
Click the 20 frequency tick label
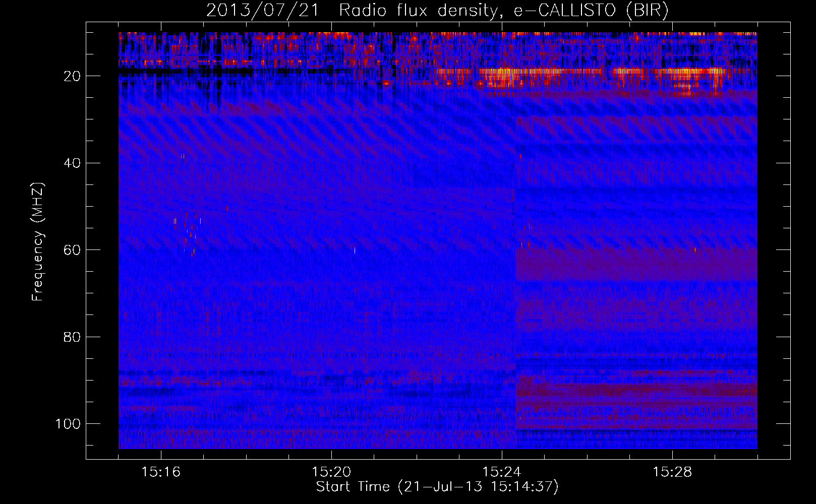(x=72, y=76)
